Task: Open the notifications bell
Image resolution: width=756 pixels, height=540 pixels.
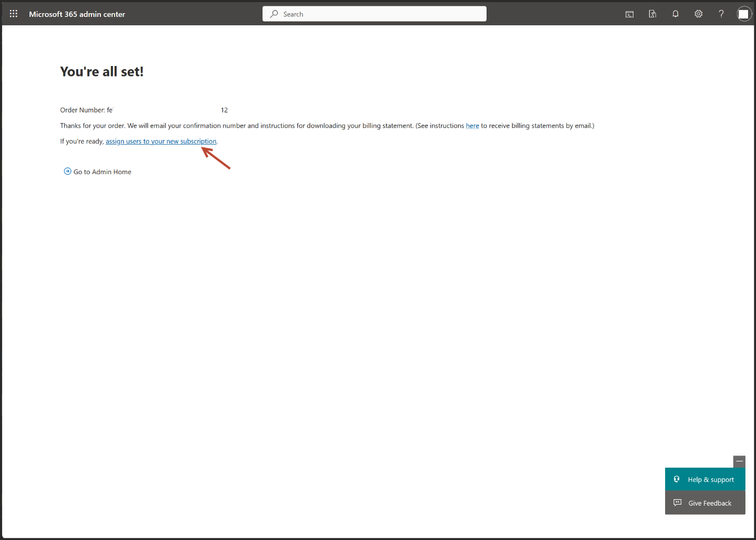Action: pyautogui.click(x=675, y=14)
